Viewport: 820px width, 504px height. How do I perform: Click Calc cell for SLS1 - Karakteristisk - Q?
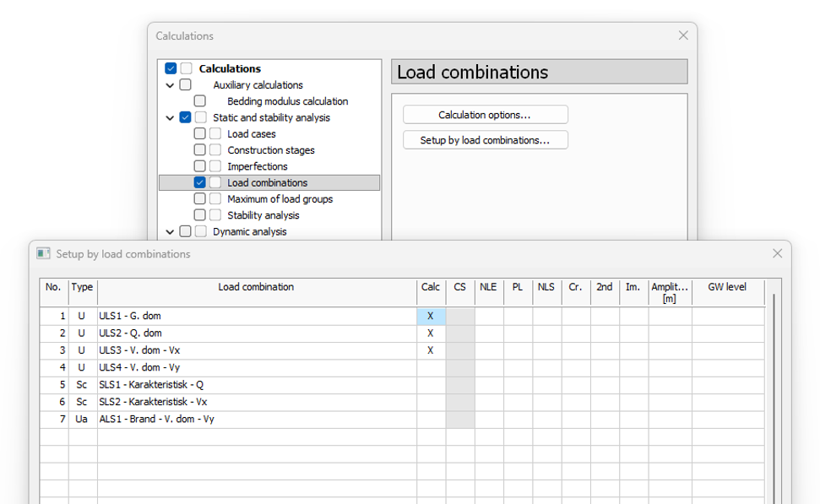tap(431, 385)
